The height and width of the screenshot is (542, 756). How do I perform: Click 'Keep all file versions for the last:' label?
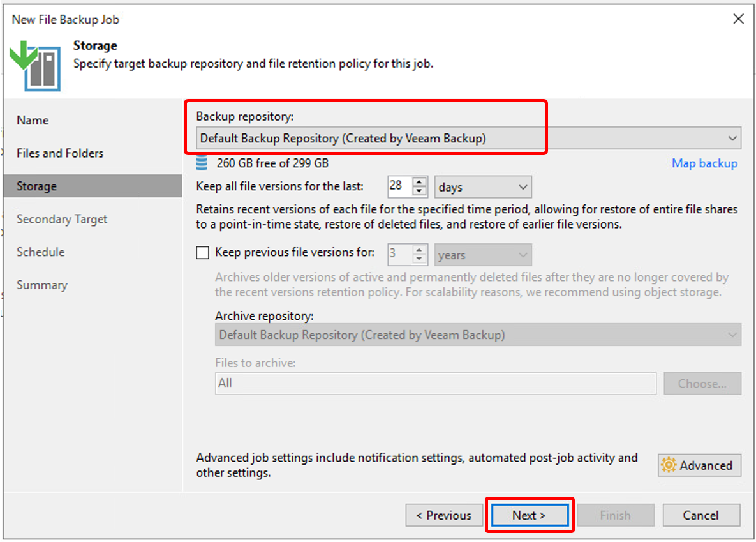tap(279, 186)
